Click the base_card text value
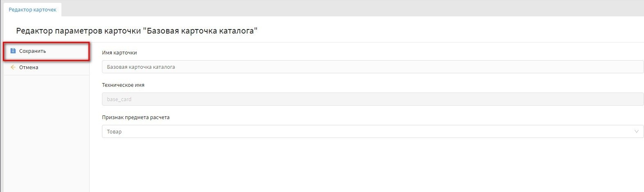 point(119,99)
